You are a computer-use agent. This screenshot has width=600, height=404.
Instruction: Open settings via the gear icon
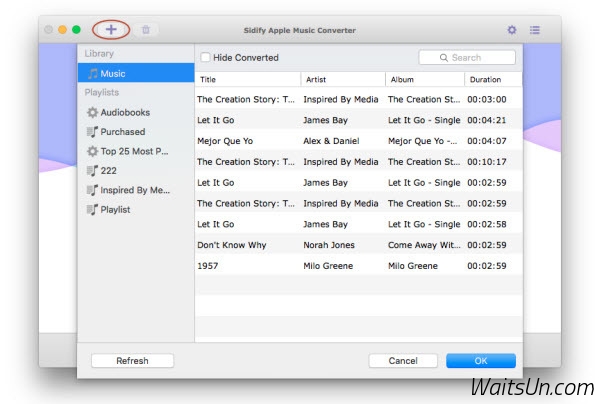[512, 30]
